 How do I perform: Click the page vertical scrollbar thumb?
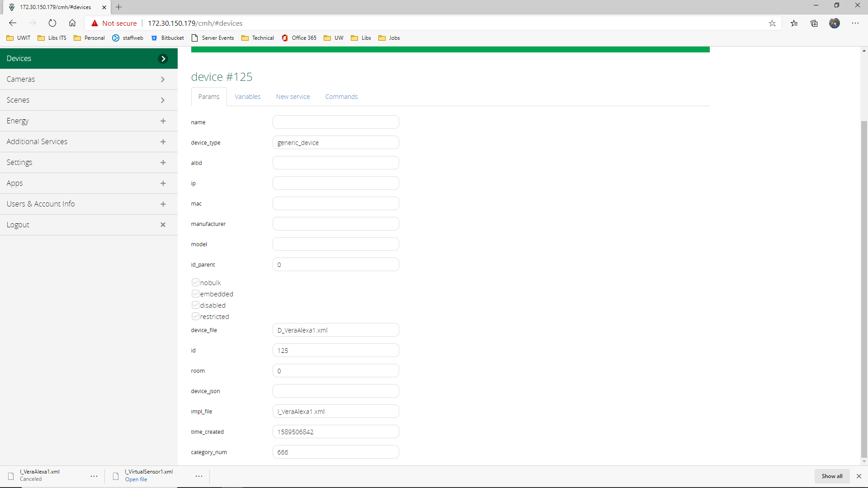tap(864, 289)
